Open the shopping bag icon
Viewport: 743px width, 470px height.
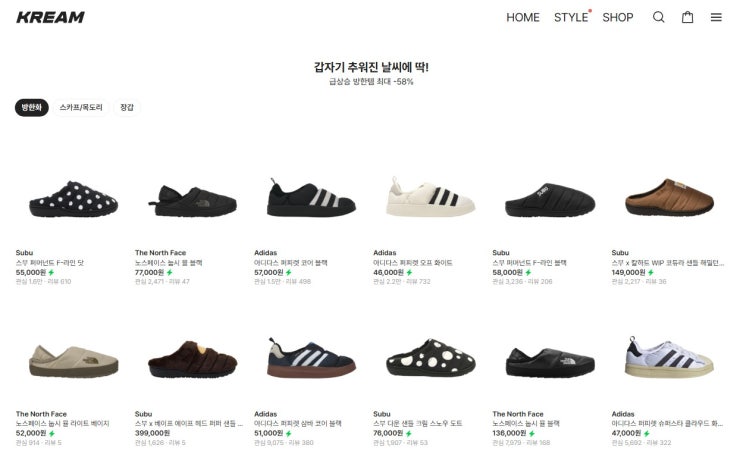point(687,18)
